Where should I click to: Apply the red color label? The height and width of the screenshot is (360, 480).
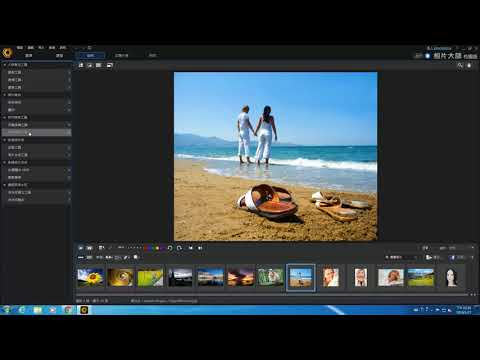pos(146,248)
